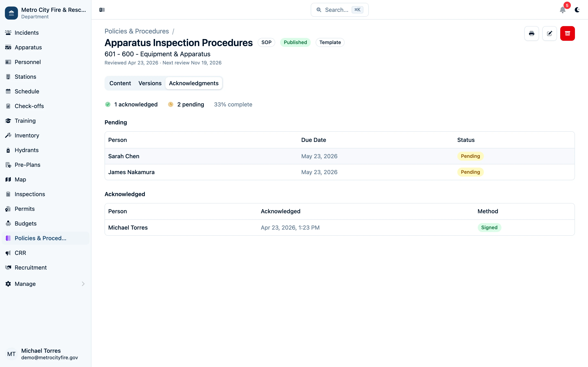Switch to the Versions tab
The height and width of the screenshot is (367, 588).
[x=150, y=83]
